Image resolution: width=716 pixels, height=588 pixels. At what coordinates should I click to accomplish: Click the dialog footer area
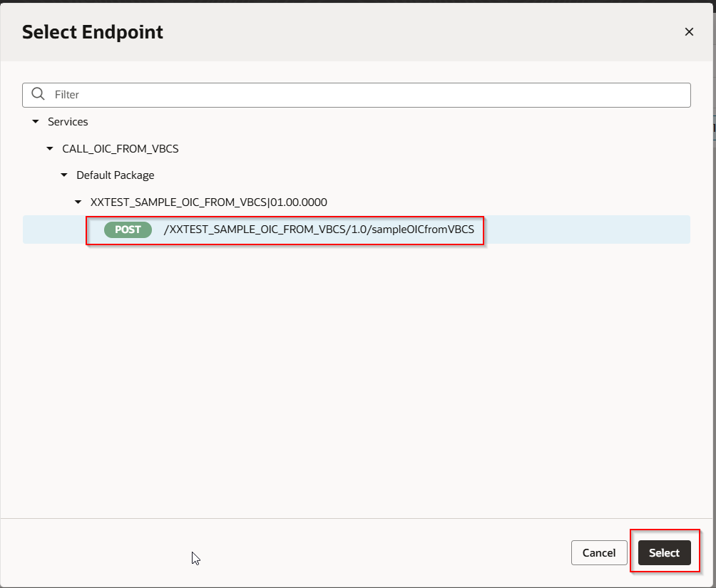285,552
